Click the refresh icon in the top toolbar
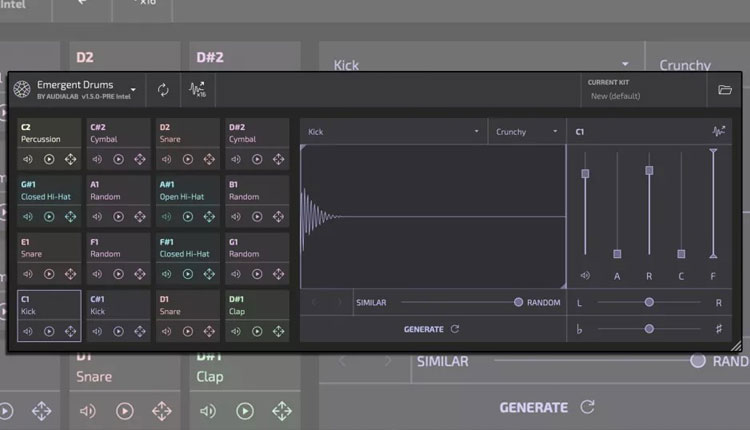 (163, 90)
